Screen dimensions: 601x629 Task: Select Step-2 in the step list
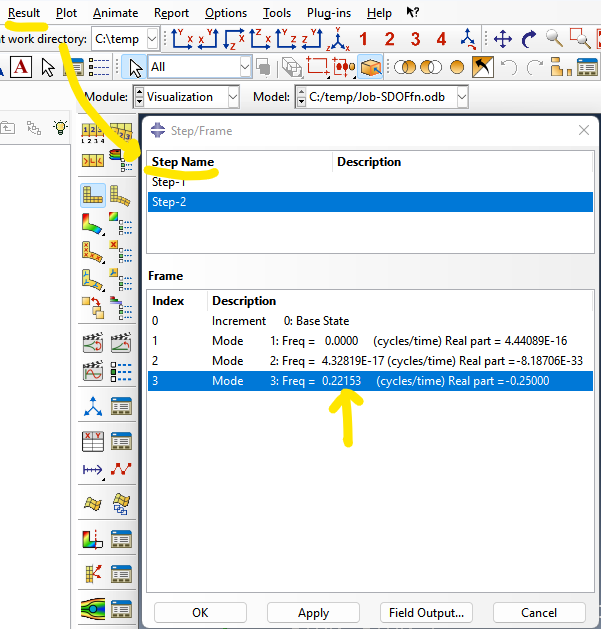click(370, 202)
